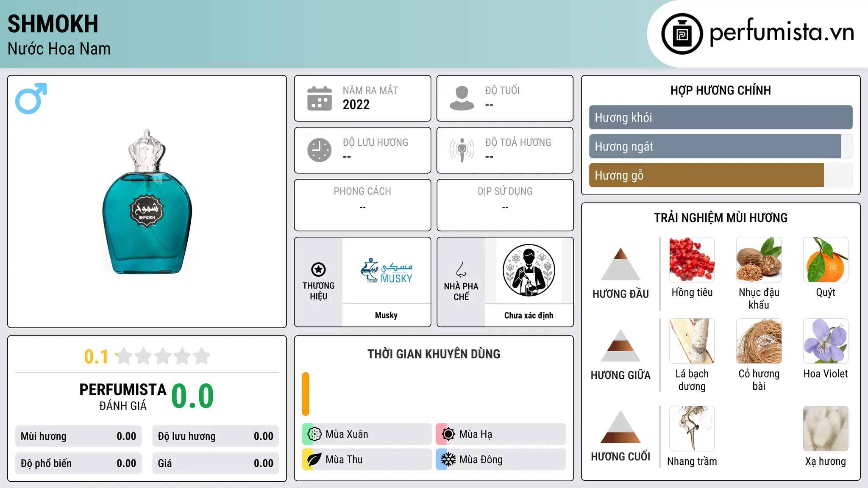Screen dimensions: 868x488
Task: Select the Mùa Xuân season button
Action: (367, 434)
